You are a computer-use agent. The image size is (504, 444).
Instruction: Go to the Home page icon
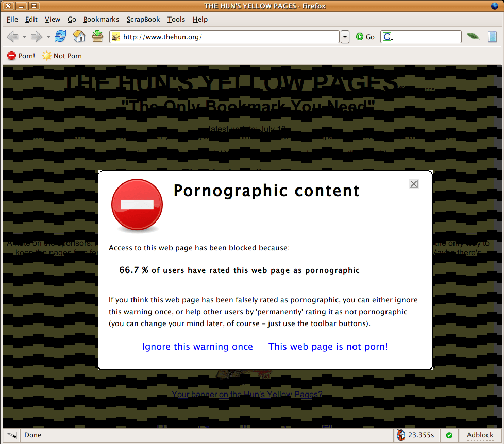pyautogui.click(x=79, y=37)
